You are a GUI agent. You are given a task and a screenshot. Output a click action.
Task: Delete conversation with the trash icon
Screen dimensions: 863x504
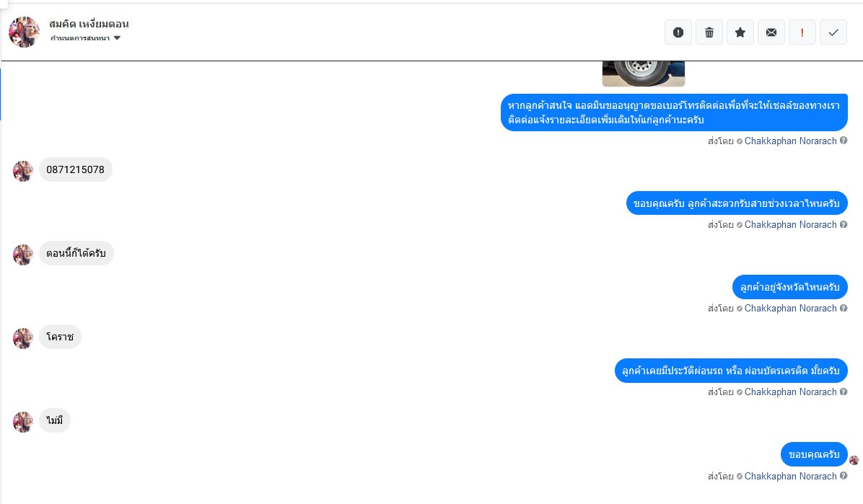tap(709, 32)
